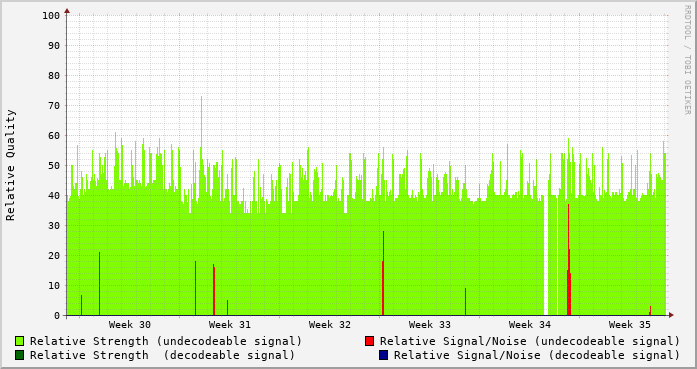Select the Week 30 axis label
Screen dimensions: 697x369
(130, 325)
